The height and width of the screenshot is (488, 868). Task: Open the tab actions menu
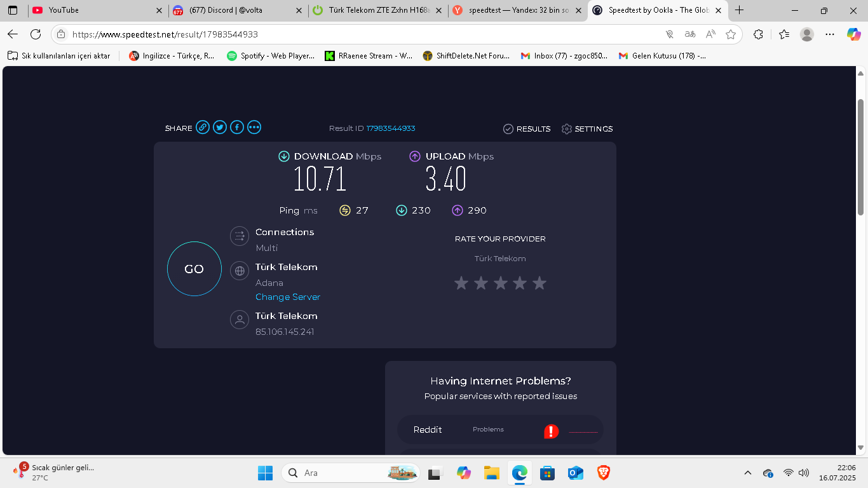pos(13,10)
